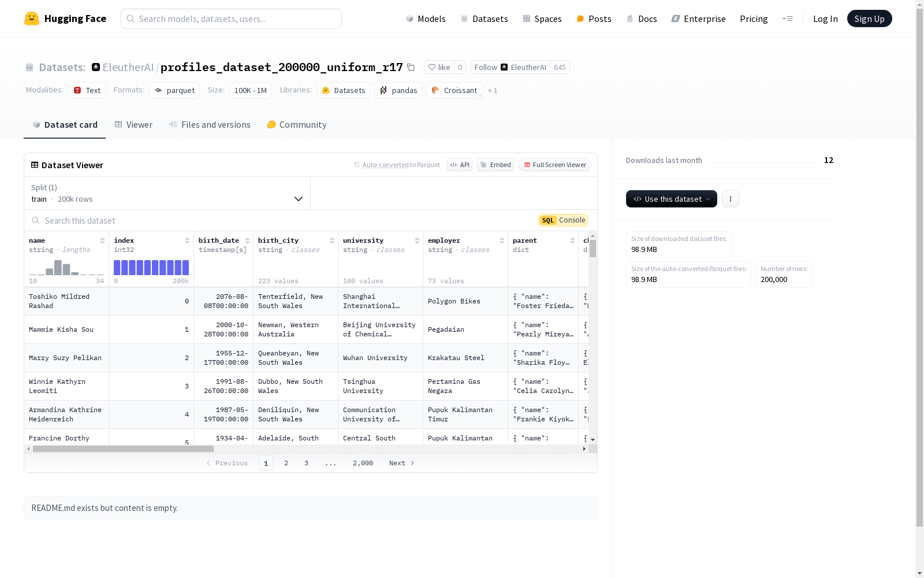Select cell Toshiko Mildred Rashad
Screen dimensions: 924x578
[x=66, y=301]
